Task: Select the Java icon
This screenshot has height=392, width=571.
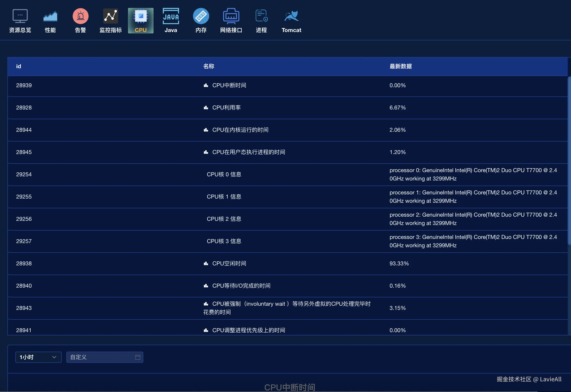Action: [x=171, y=16]
